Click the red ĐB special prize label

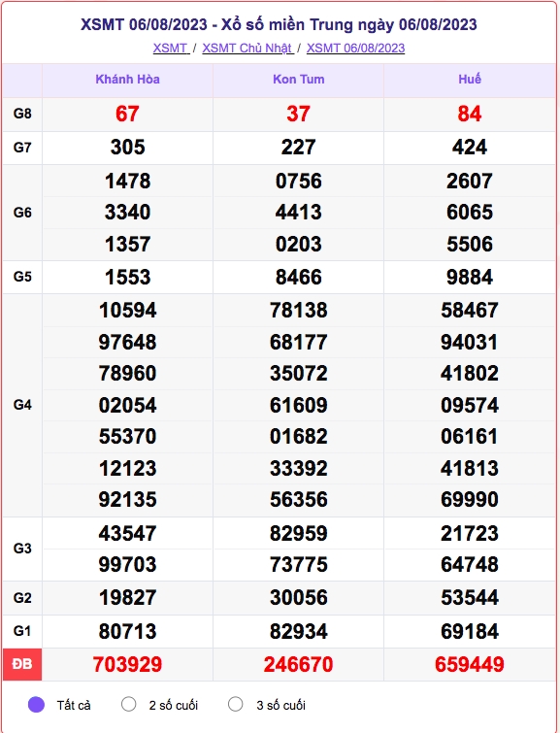point(22,664)
